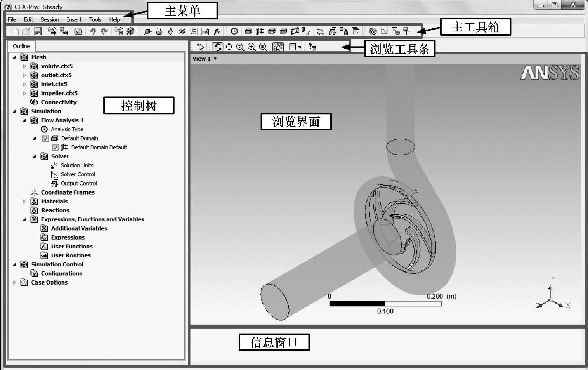Click the output control toolbar icon

click(333, 31)
